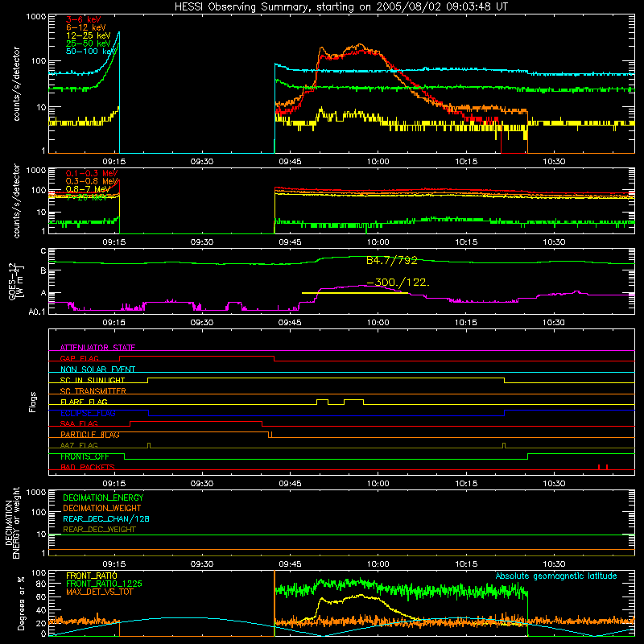Click the FRONT_RATIO_1225 legend label
This screenshot has height=644, width=644.
click(x=105, y=584)
